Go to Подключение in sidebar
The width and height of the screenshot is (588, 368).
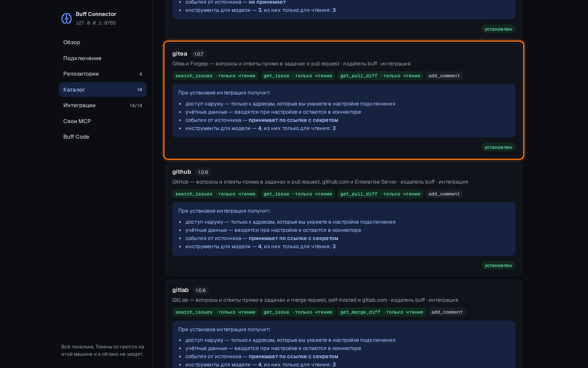102,58
